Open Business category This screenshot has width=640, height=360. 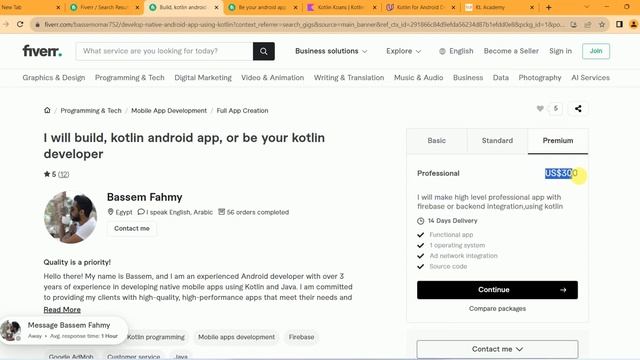[468, 78]
